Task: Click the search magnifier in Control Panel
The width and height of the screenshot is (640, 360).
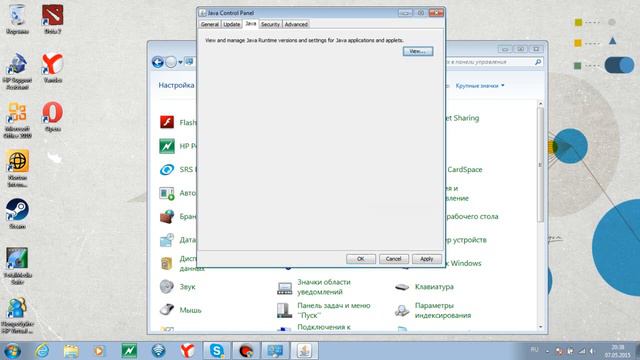Action: coord(538,62)
